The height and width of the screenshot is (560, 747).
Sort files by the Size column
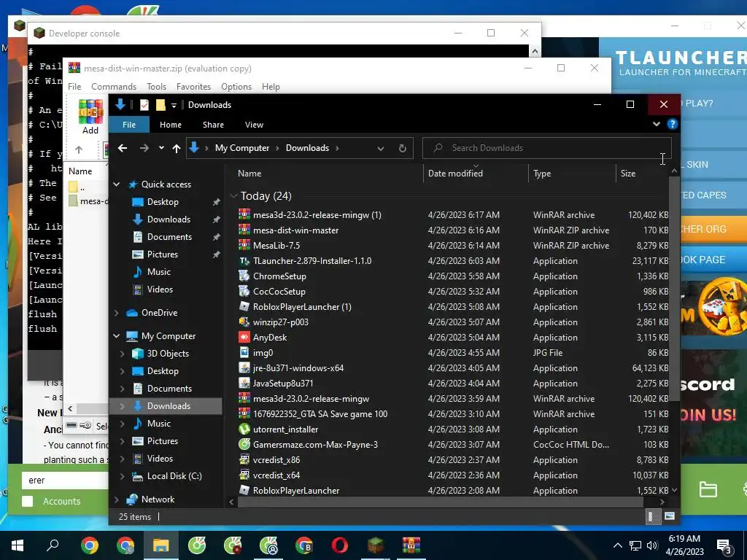pos(642,174)
